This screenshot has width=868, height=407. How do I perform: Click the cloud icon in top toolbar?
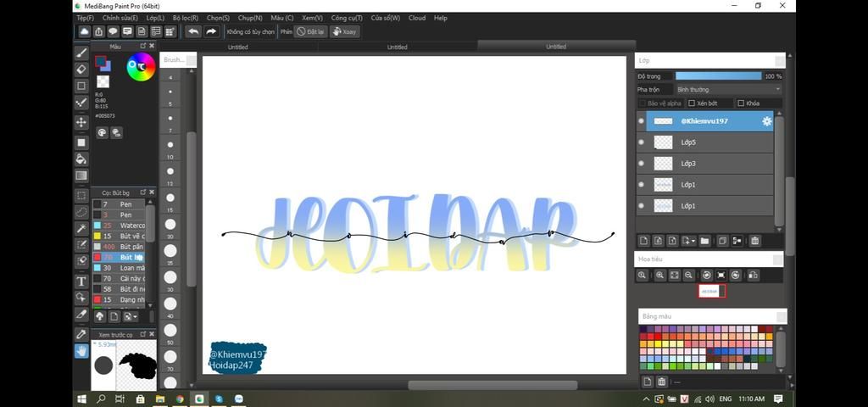click(x=84, y=31)
